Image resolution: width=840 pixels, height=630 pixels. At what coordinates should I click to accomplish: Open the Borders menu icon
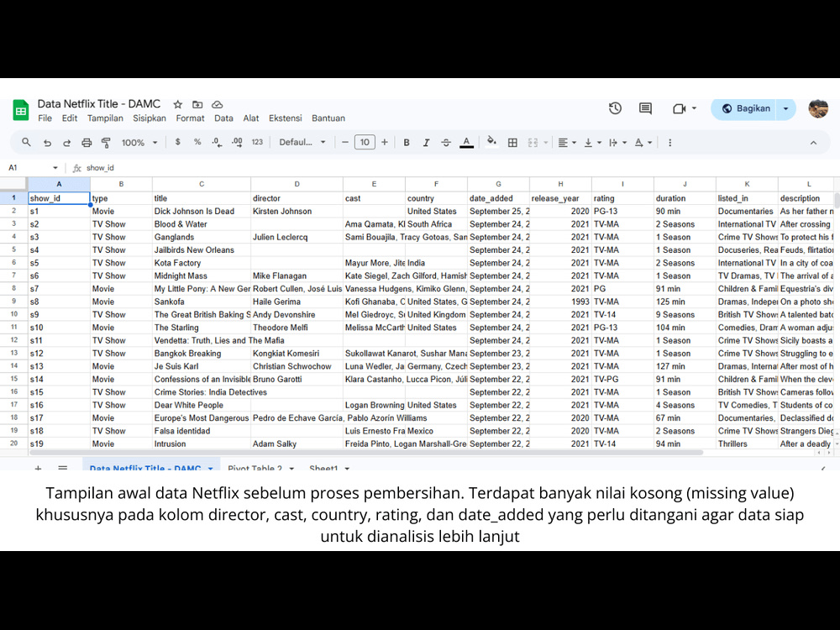(512, 142)
